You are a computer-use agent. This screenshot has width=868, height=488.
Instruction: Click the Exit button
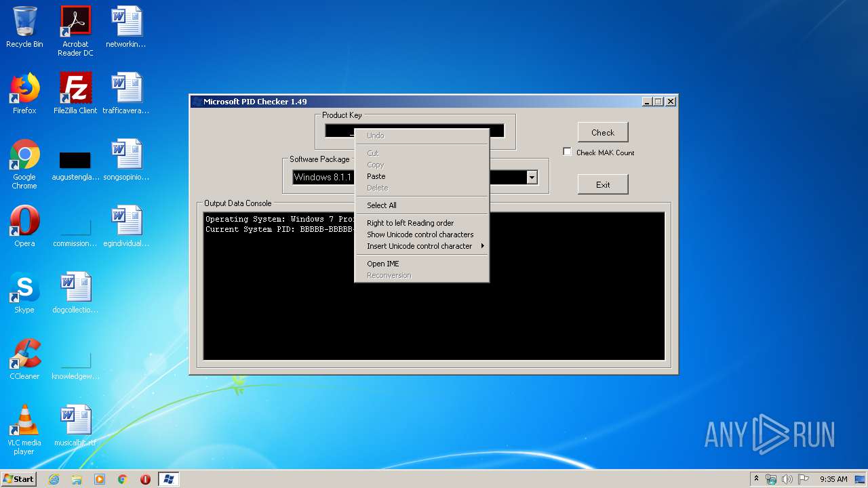pos(603,184)
